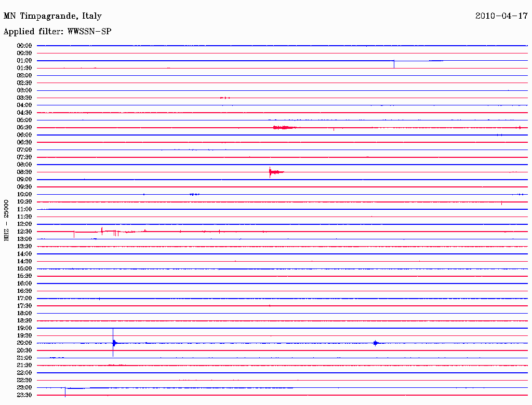Viewport: 532px width, 405px height.
Task: Select the 08:00 time label
Action: coord(24,165)
